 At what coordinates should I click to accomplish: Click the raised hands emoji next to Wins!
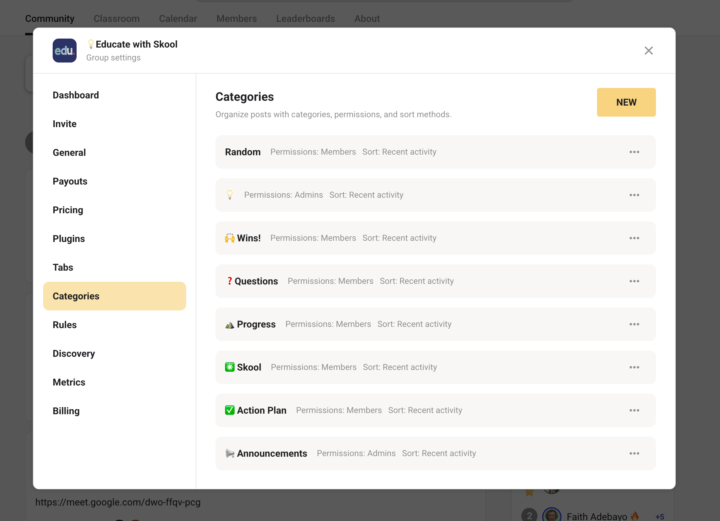(230, 238)
